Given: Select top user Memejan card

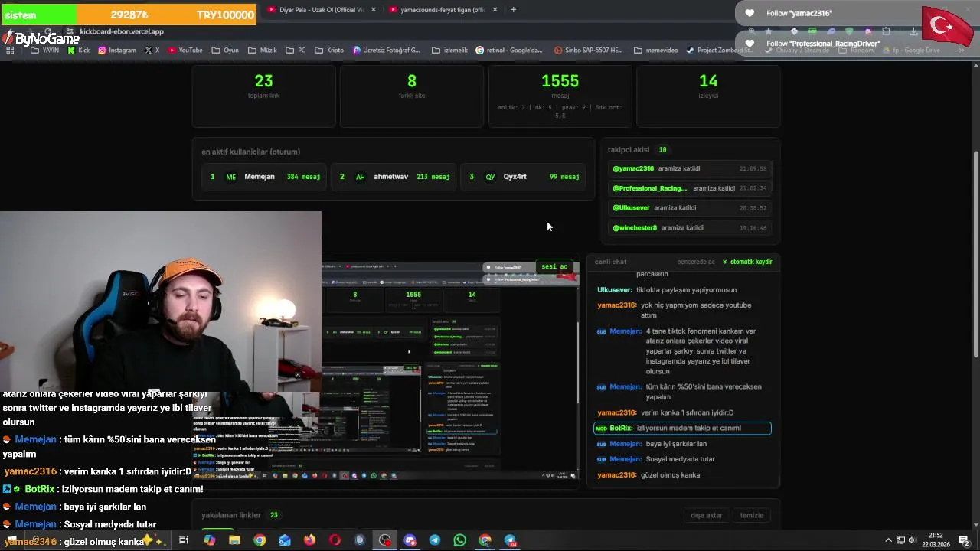Looking at the screenshot, I should (265, 177).
